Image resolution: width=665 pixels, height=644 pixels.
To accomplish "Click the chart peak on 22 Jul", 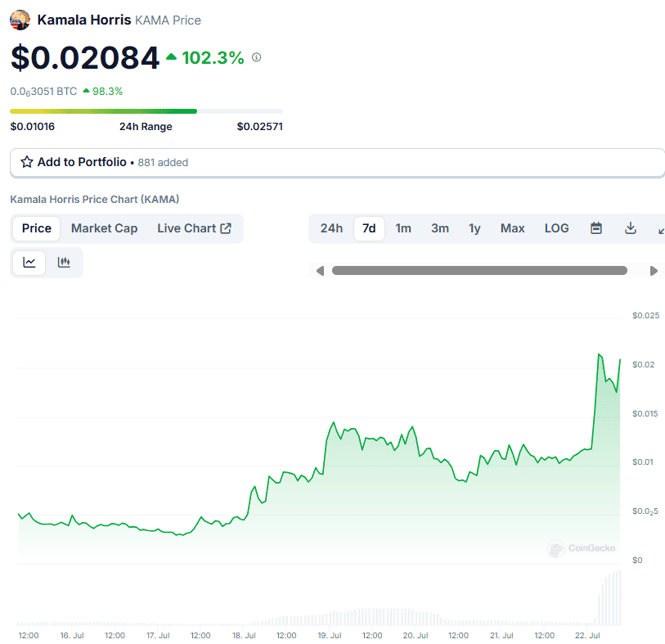I will tap(599, 354).
